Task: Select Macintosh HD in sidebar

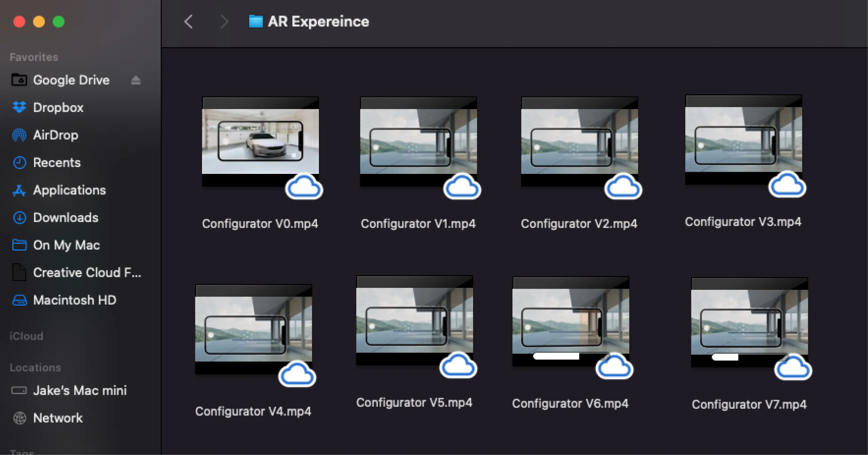Action: (74, 300)
